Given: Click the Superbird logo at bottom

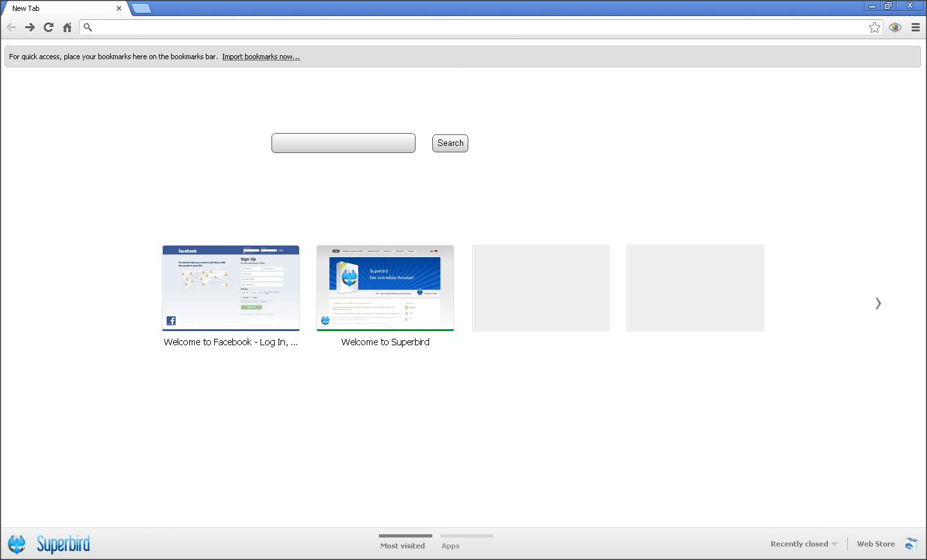Looking at the screenshot, I should tap(49, 544).
